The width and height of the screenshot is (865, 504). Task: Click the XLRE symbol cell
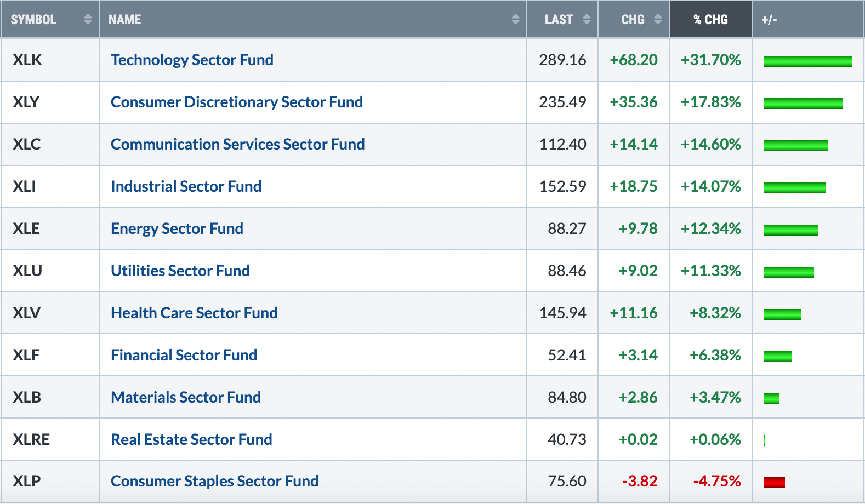[x=31, y=439]
